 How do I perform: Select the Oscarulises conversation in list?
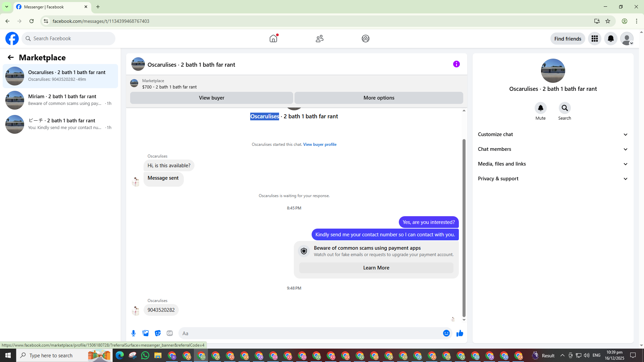point(60,76)
